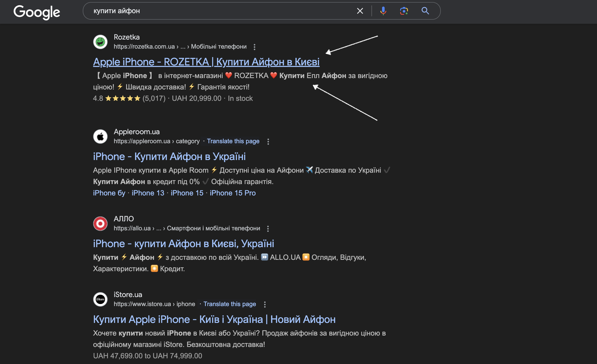Translate the iStore.ua page
The width and height of the screenshot is (597, 364).
point(229,304)
